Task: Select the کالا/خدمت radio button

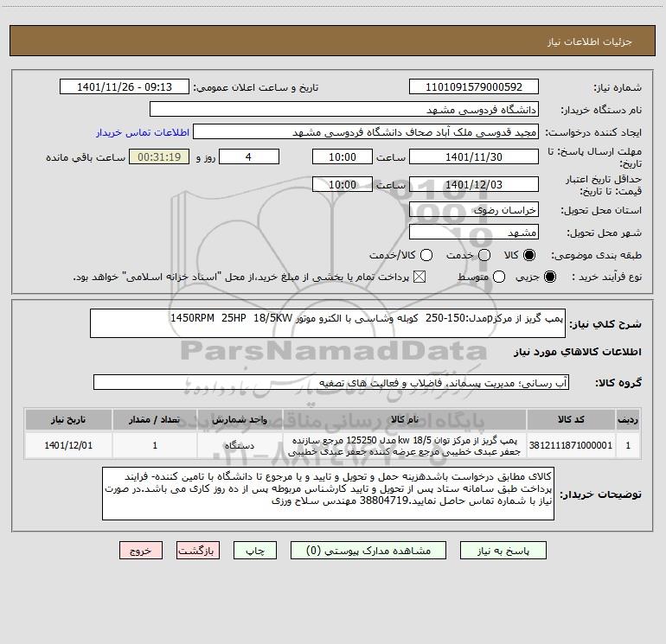Action: [x=426, y=255]
